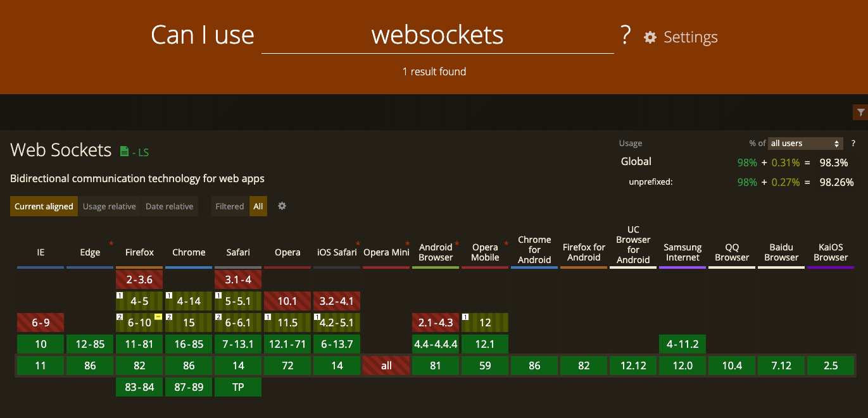868x418 pixels.
Task: Click yellow prefix flag on Firefox 6-10
Action: 158,316
